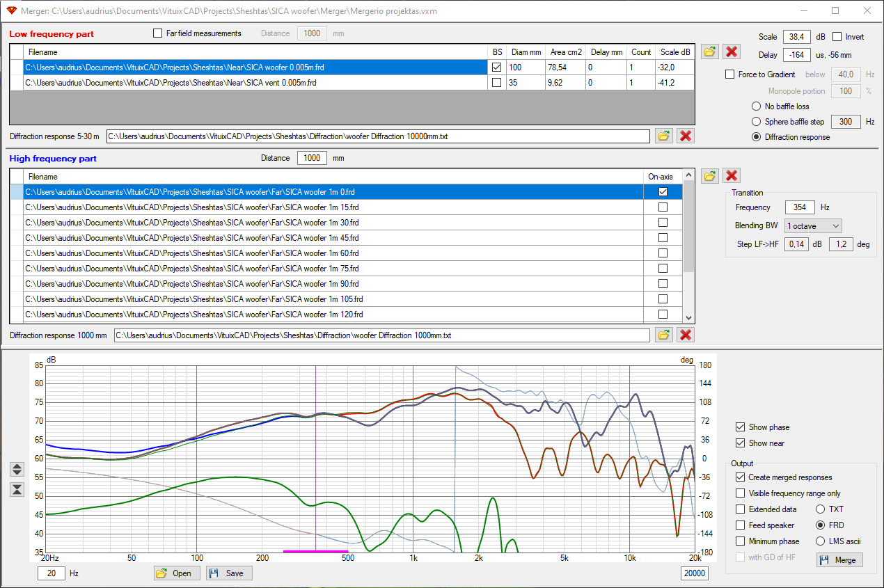Image resolution: width=884 pixels, height=588 pixels.
Task: Check On-axis for SICA woofer 1m 15.frd
Action: (x=663, y=207)
